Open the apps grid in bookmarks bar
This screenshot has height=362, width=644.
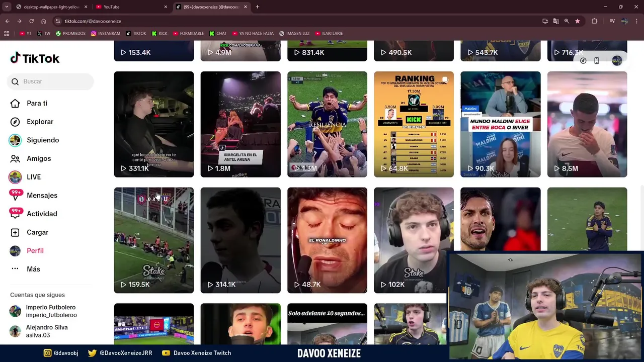tap(7, 33)
